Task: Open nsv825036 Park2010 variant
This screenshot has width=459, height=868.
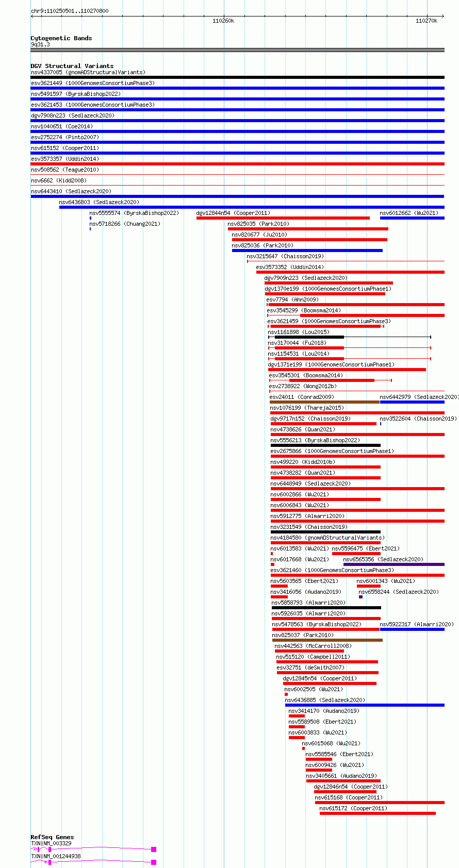Action: point(263,245)
